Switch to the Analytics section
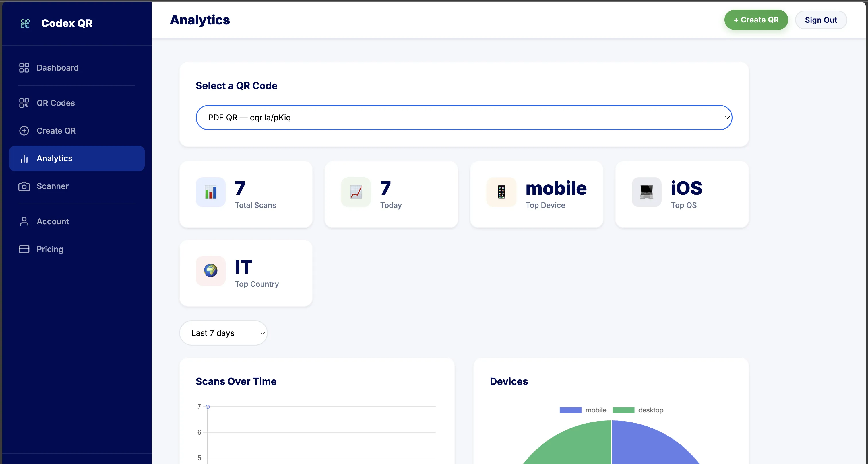 [x=54, y=158]
